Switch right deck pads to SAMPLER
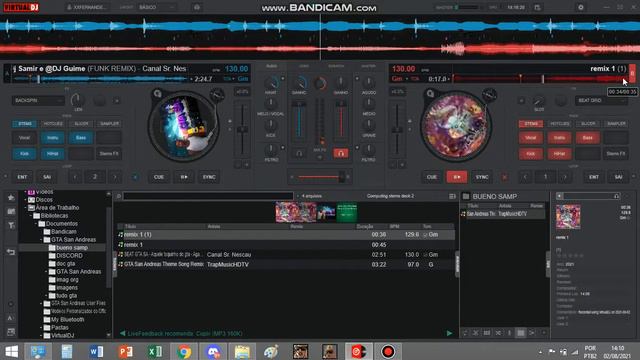This screenshot has width=640, height=360. 616,124
